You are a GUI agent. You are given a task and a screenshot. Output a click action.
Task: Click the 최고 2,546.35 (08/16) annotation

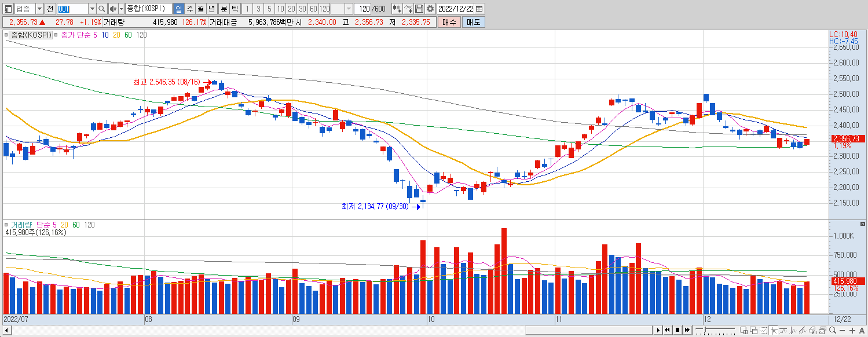tap(166, 82)
